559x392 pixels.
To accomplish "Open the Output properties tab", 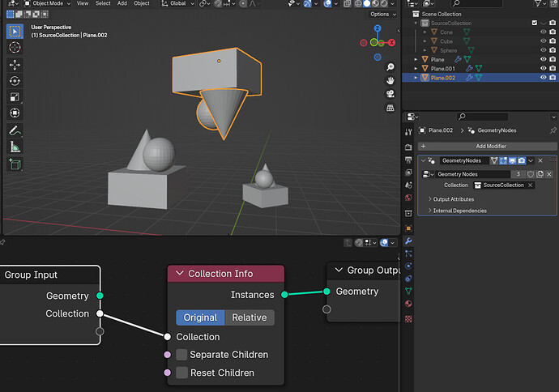I will [x=408, y=160].
